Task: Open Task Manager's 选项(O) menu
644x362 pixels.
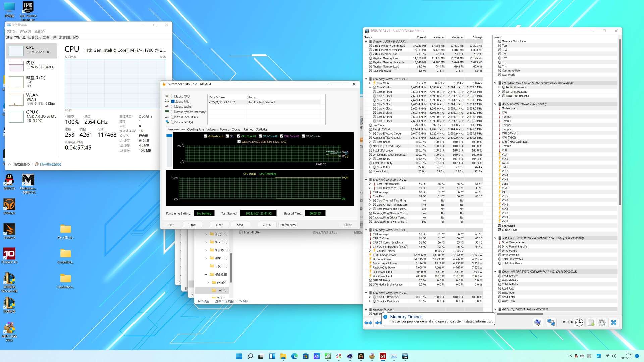Action: pos(25,31)
